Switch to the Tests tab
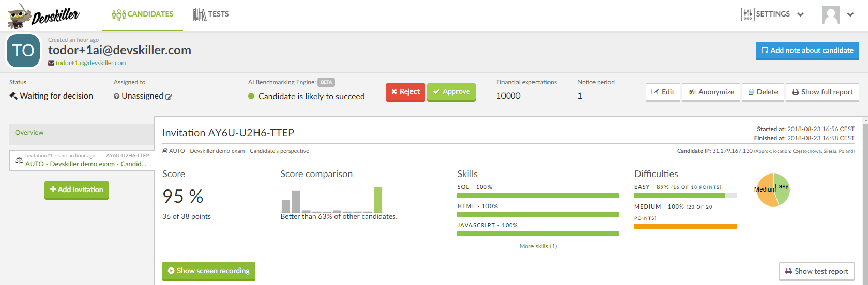Viewport: 868px width, 285px height. (x=211, y=14)
